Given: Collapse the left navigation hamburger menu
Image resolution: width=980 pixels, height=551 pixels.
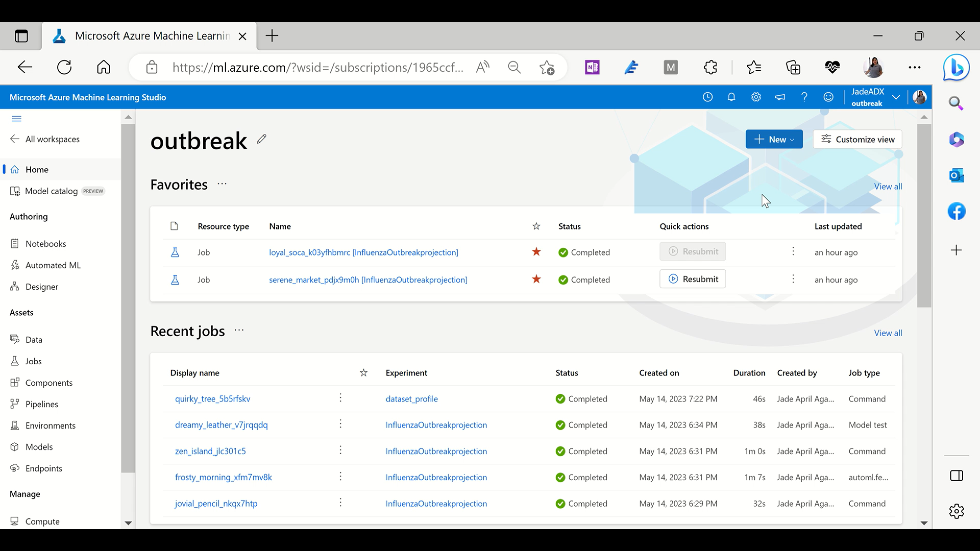Looking at the screenshot, I should click(16, 119).
